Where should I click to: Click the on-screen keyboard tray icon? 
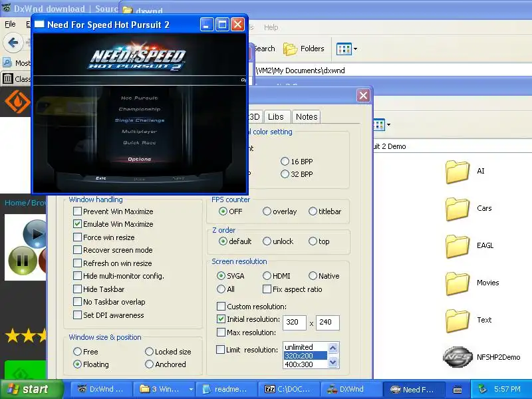(x=457, y=389)
